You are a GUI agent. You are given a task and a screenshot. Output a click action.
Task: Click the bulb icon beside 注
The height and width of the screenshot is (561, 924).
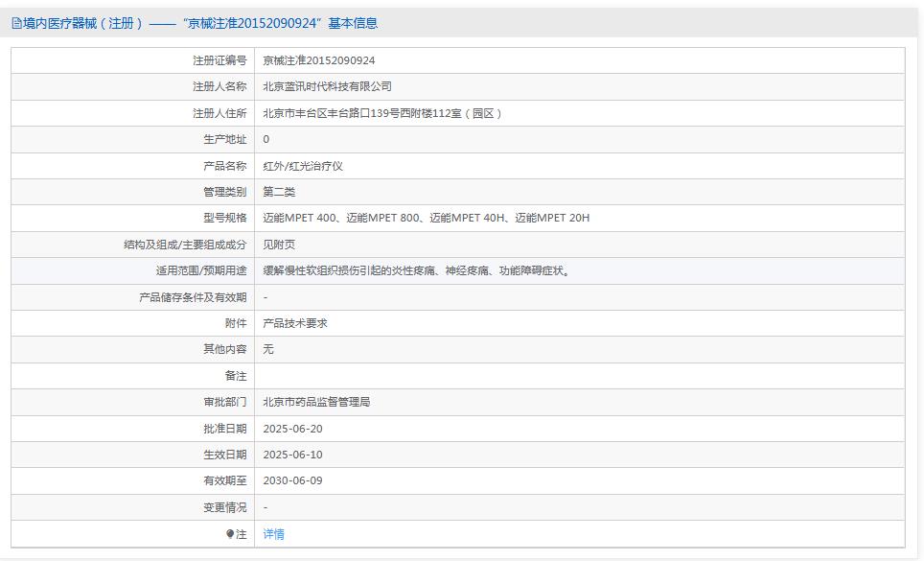[x=230, y=534]
